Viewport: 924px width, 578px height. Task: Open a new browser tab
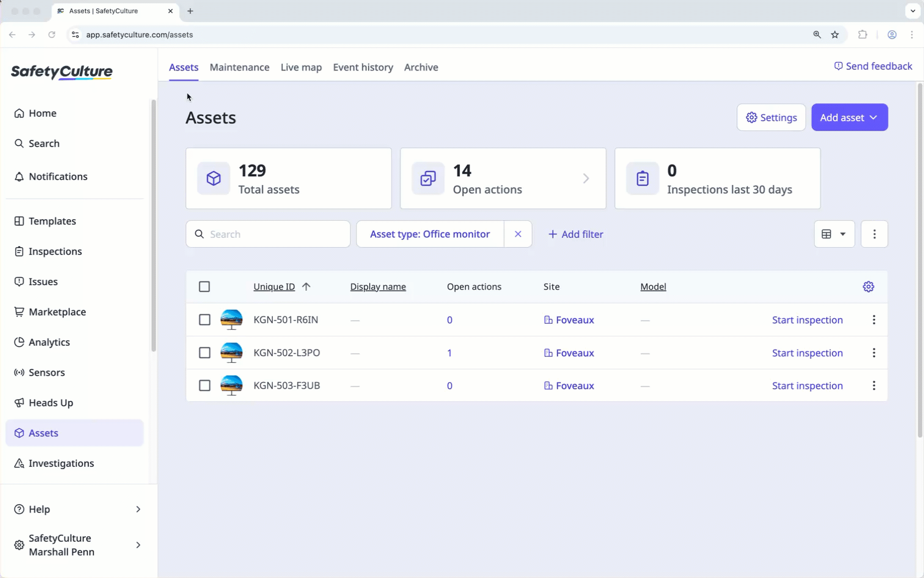[190, 11]
